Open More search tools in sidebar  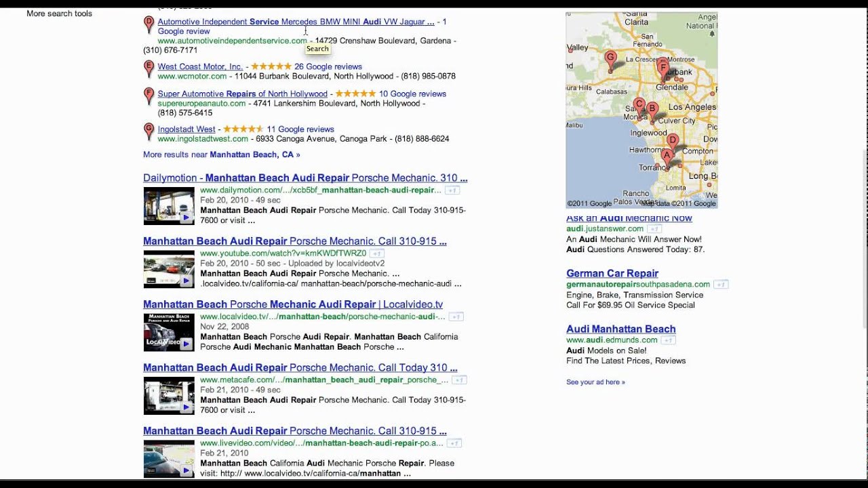pyautogui.click(x=59, y=14)
